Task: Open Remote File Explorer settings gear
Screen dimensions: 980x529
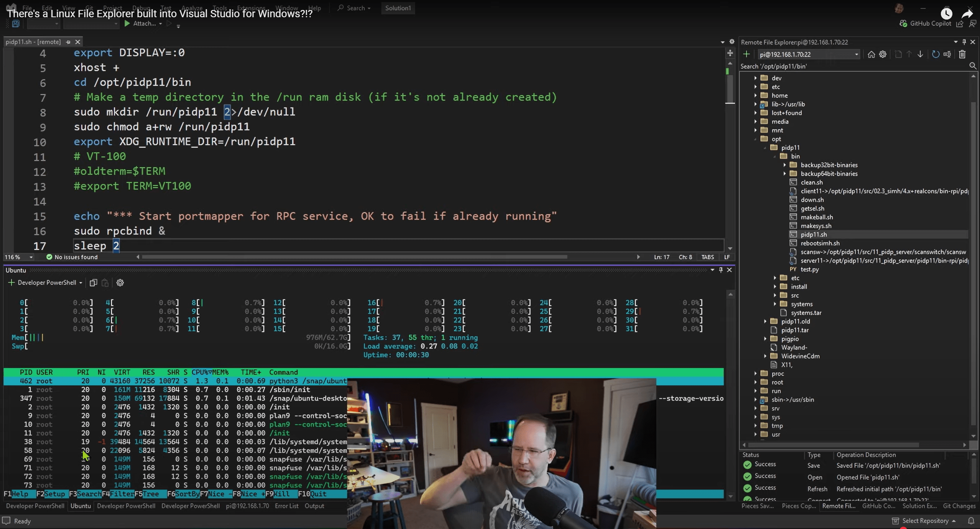Action: coord(883,54)
